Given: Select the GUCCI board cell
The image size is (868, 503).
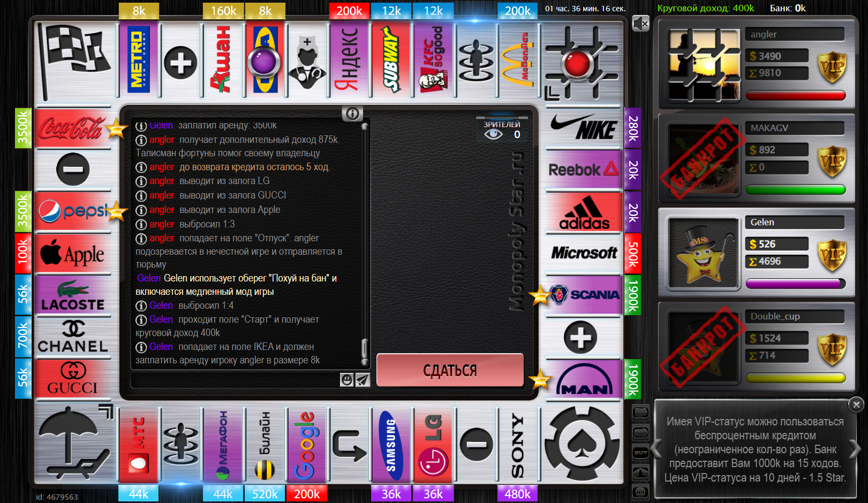Looking at the screenshot, I should (x=73, y=379).
